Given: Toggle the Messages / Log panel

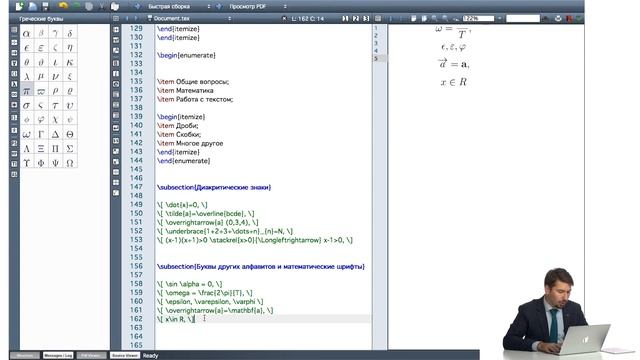Looking at the screenshot, I should click(58, 356).
